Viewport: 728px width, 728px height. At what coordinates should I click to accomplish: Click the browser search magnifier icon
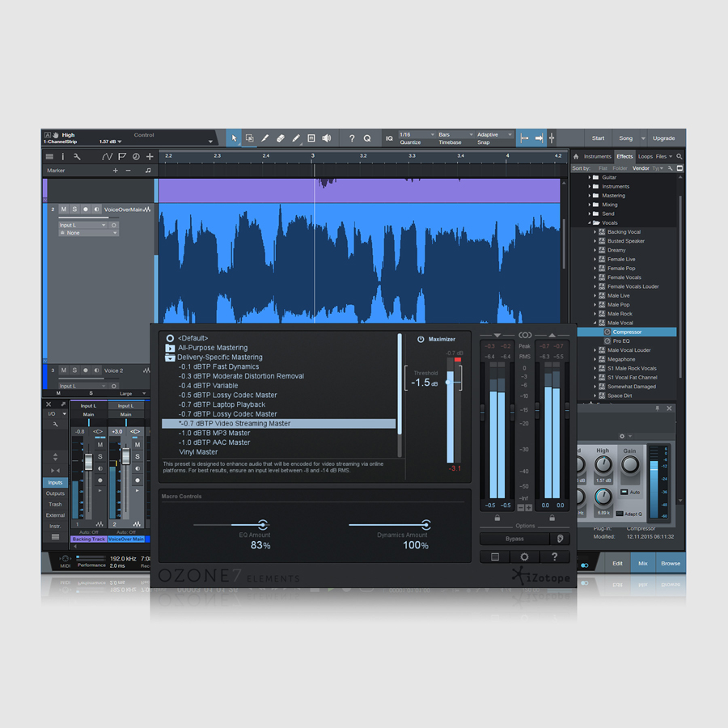679,156
